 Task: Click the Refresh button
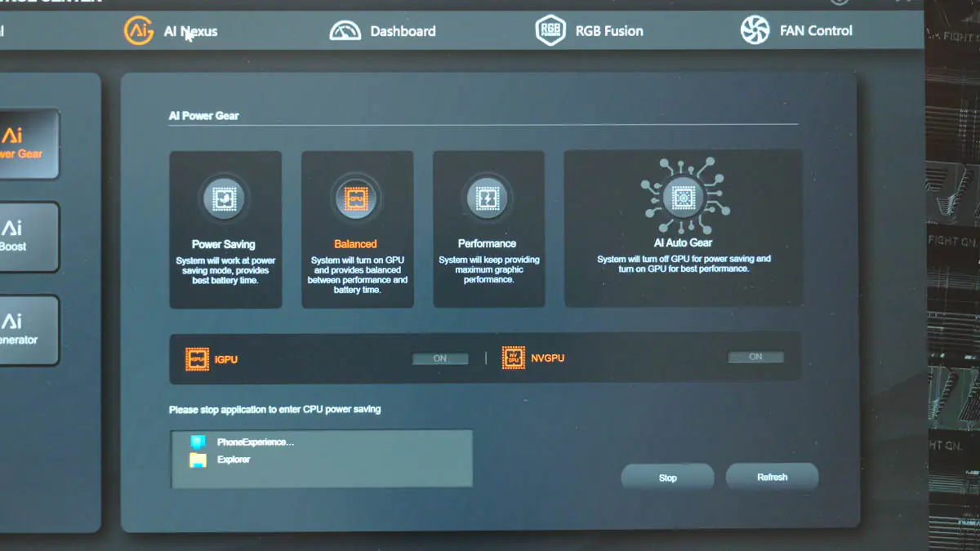click(x=772, y=477)
